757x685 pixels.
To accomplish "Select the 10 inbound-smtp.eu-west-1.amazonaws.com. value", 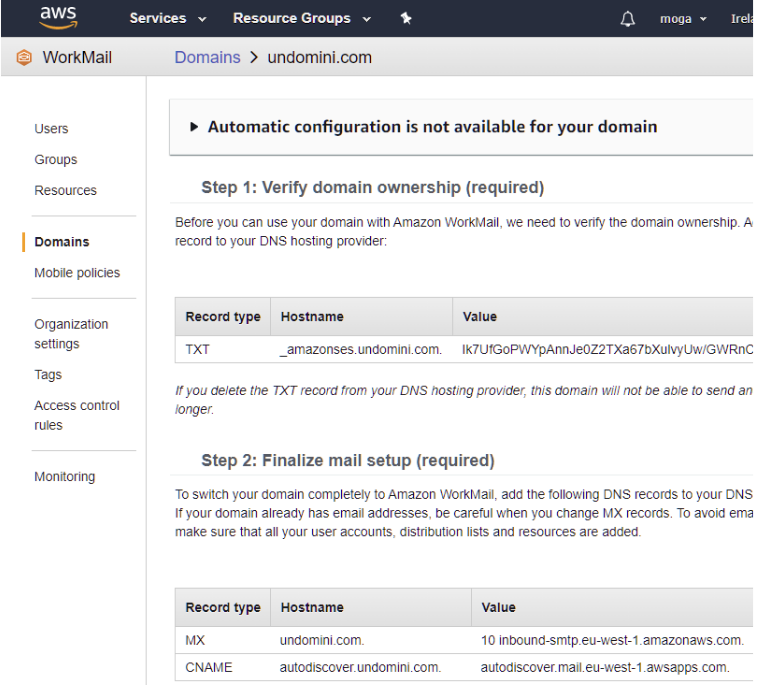I will point(612,641).
